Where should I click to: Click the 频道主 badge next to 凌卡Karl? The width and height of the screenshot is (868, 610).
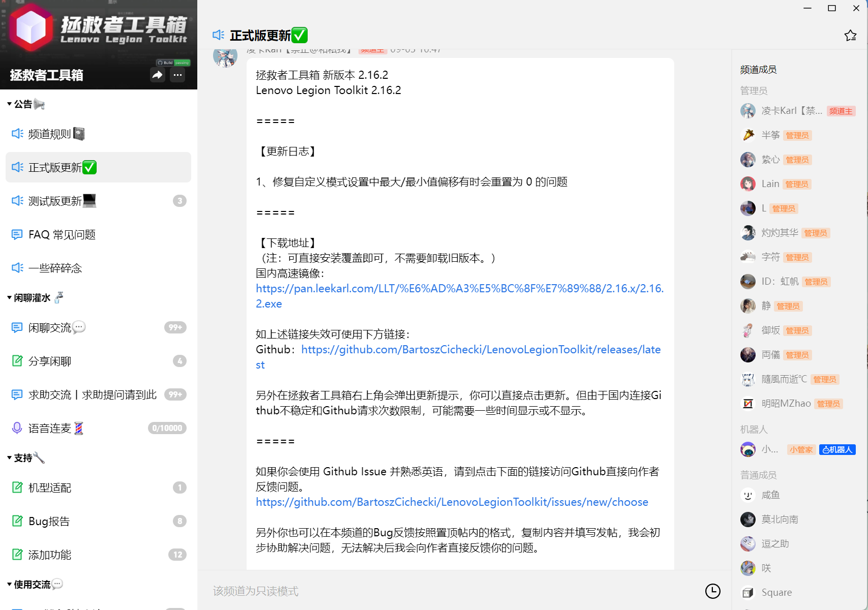[841, 111]
